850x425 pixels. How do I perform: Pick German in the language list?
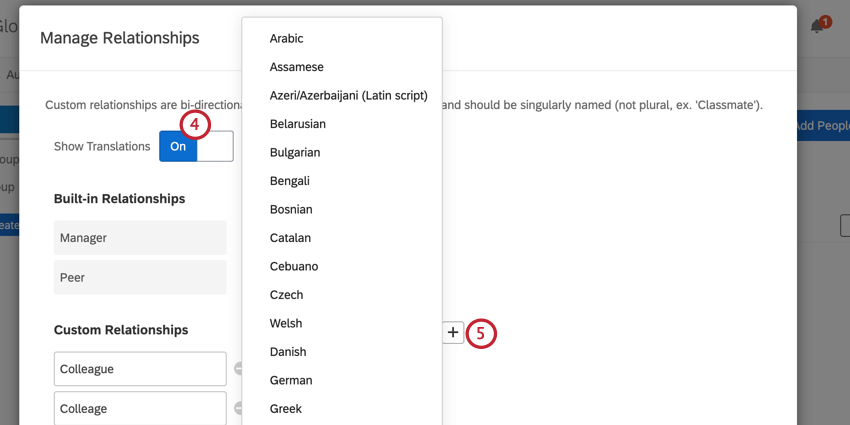point(291,380)
